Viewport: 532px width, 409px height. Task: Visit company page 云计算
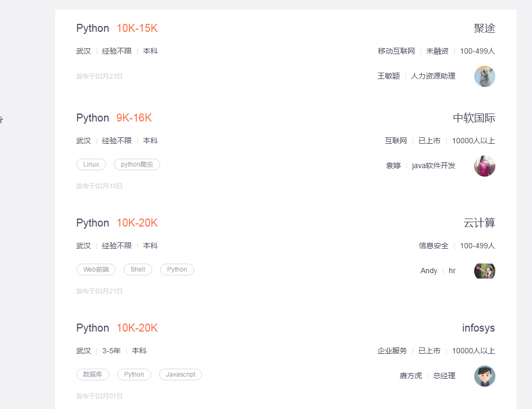pyautogui.click(x=479, y=223)
